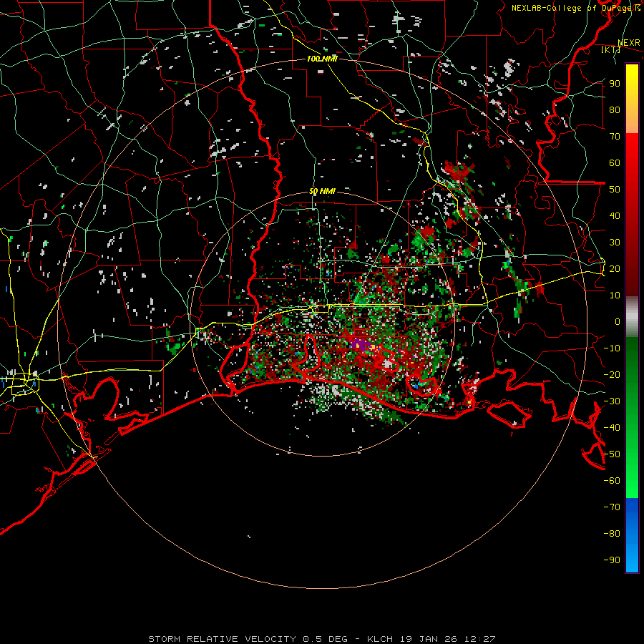Click the NEXLAB-College of DuPage watermark text
Image resolution: width=644 pixels, height=644 pixels.
[576, 8]
